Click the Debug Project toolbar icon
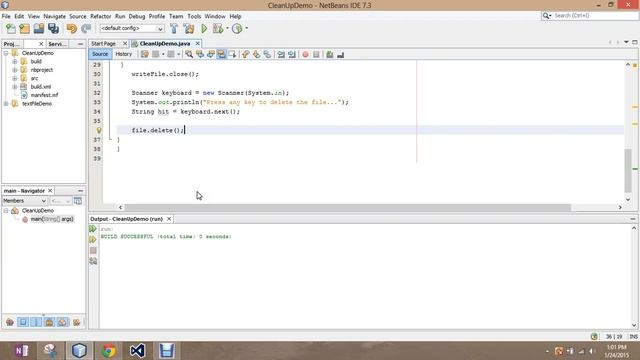This screenshot has width=640, height=360. point(218,29)
